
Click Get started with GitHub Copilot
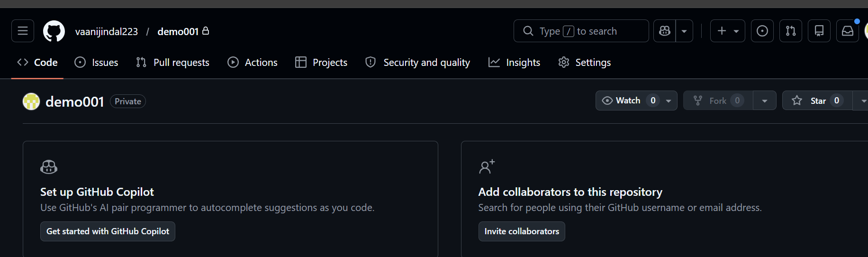coord(108,231)
